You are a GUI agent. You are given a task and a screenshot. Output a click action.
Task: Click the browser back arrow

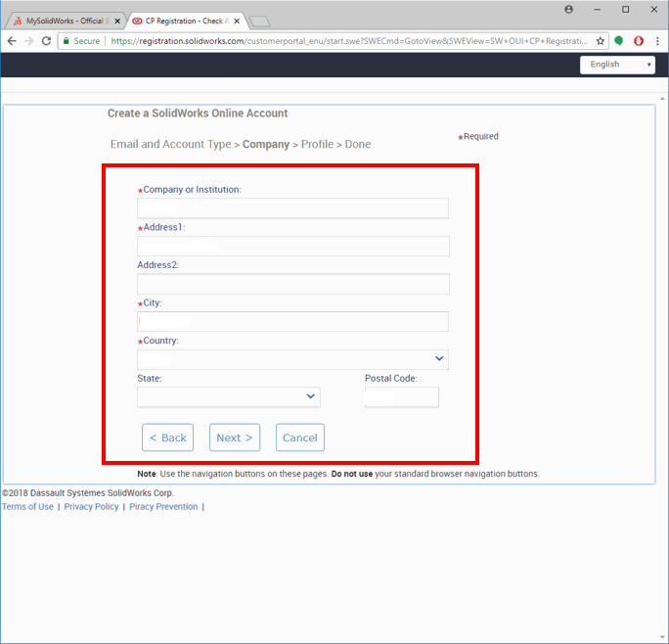(x=12, y=41)
